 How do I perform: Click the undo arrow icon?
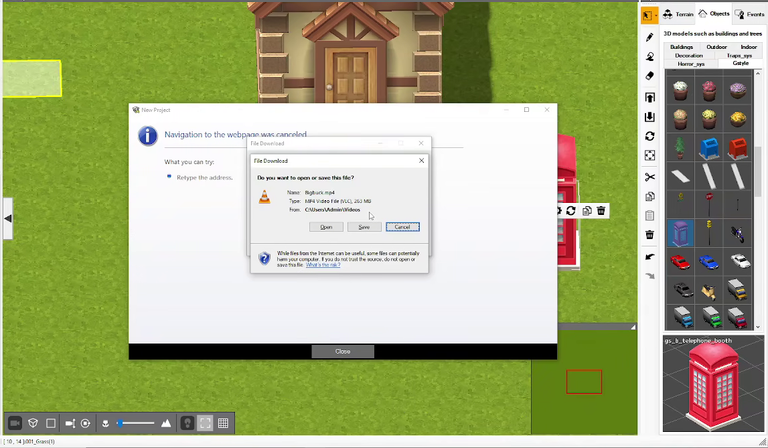coord(649,257)
